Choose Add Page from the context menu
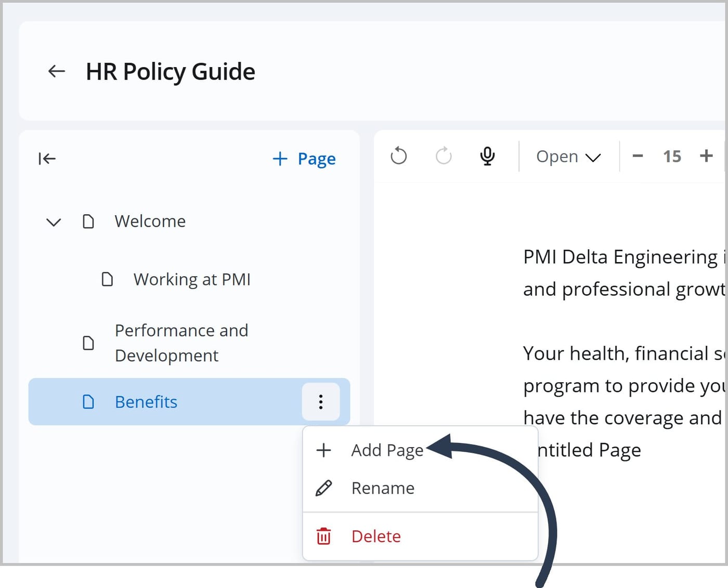The image size is (728, 588). (420, 450)
